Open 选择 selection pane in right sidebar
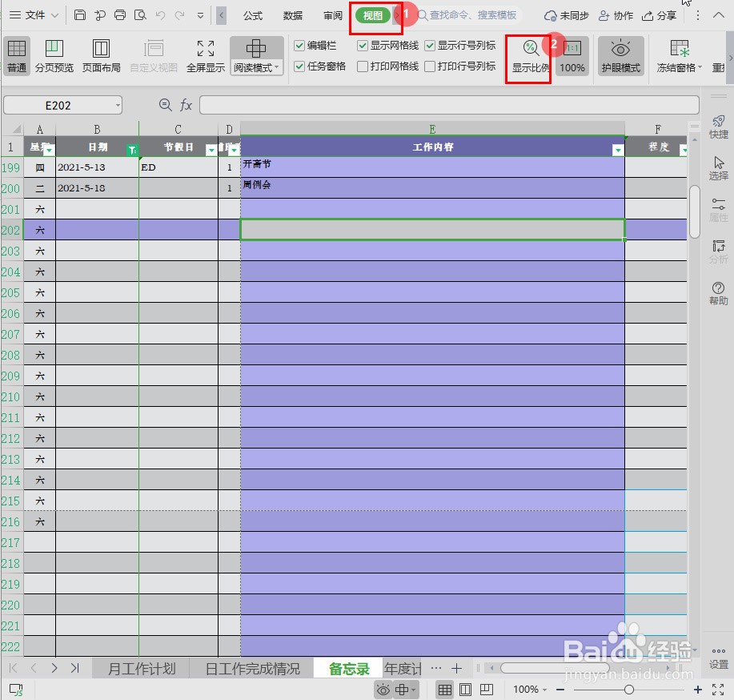 pyautogui.click(x=718, y=168)
